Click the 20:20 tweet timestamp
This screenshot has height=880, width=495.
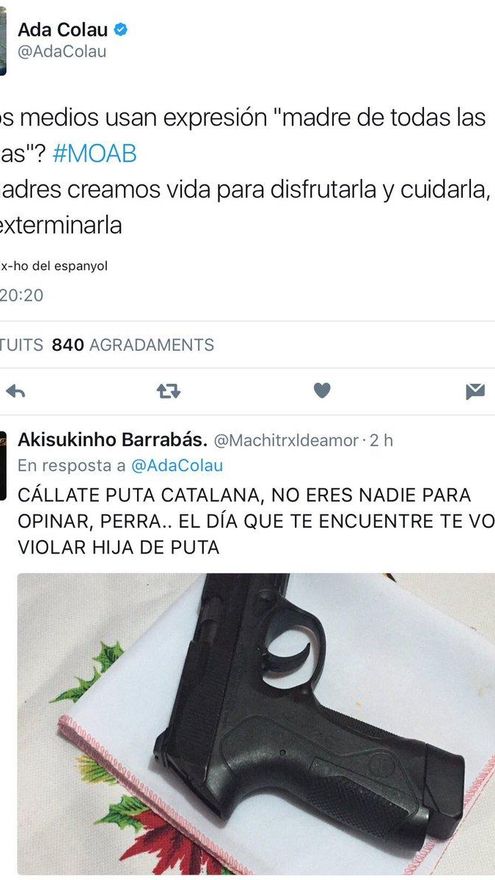click(x=21, y=295)
